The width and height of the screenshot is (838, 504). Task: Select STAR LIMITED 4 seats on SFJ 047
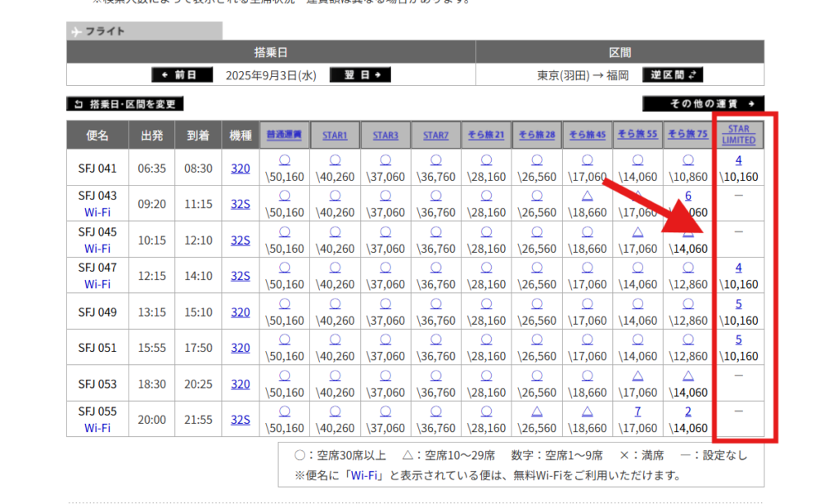coord(738,268)
